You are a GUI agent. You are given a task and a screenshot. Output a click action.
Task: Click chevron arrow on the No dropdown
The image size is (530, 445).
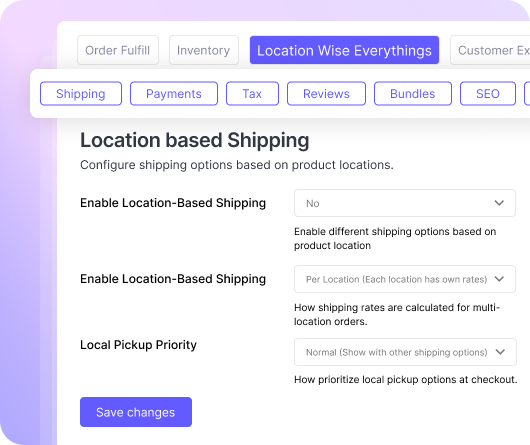[499, 203]
